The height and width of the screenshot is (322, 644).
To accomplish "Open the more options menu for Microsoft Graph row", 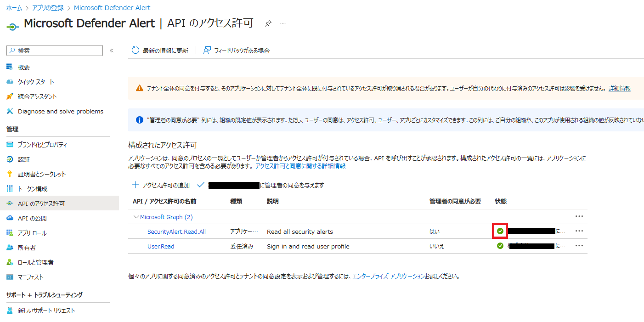I will [x=579, y=216].
